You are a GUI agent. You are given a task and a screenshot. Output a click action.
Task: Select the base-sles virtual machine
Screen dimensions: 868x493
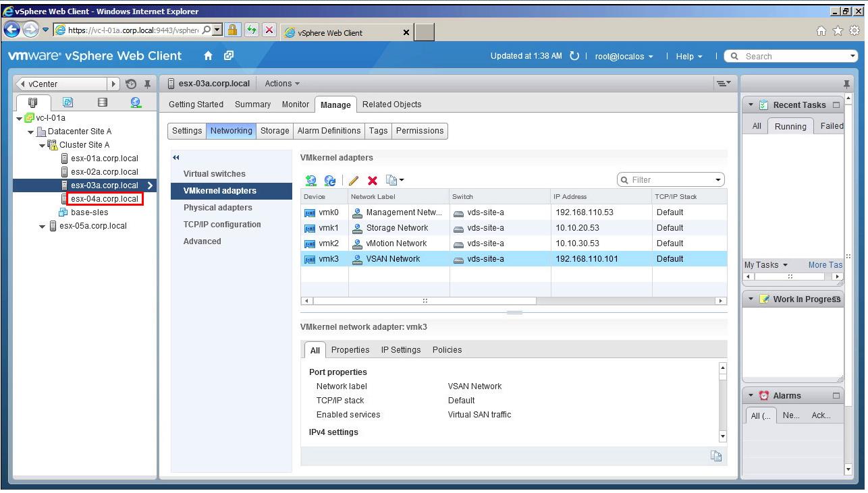89,212
